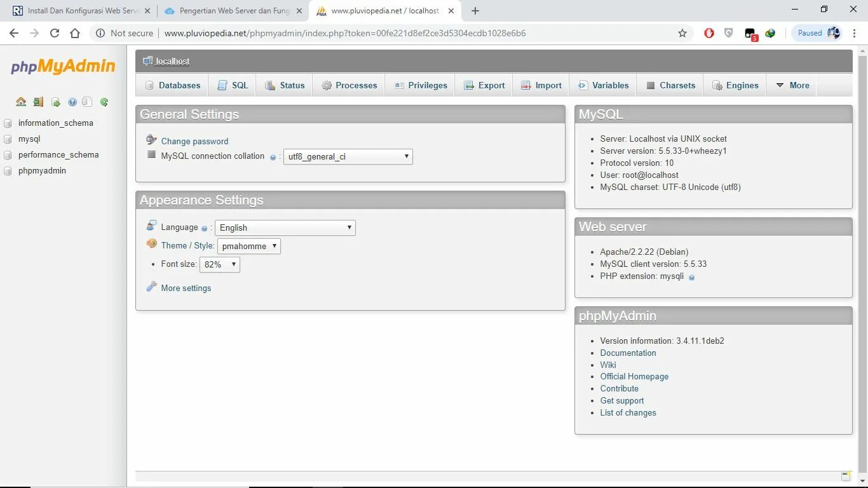
Task: Click the Get support link
Action: tap(622, 400)
